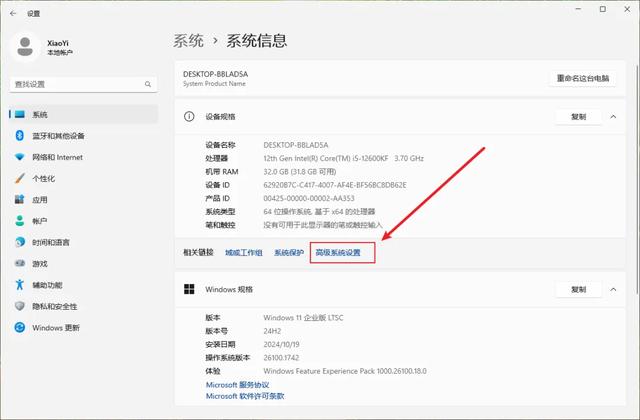Click the accounts person icon
This screenshot has width=640, height=420.
pyautogui.click(x=20, y=221)
